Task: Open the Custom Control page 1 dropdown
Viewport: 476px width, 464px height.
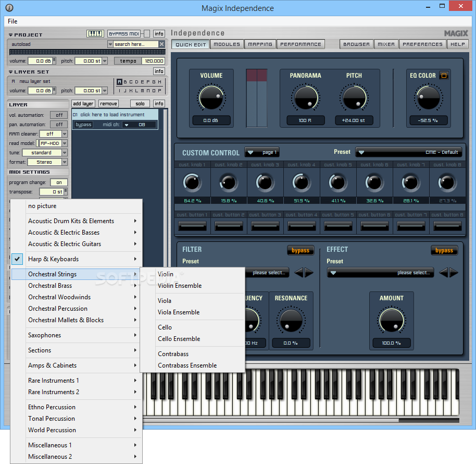Action: (262, 152)
